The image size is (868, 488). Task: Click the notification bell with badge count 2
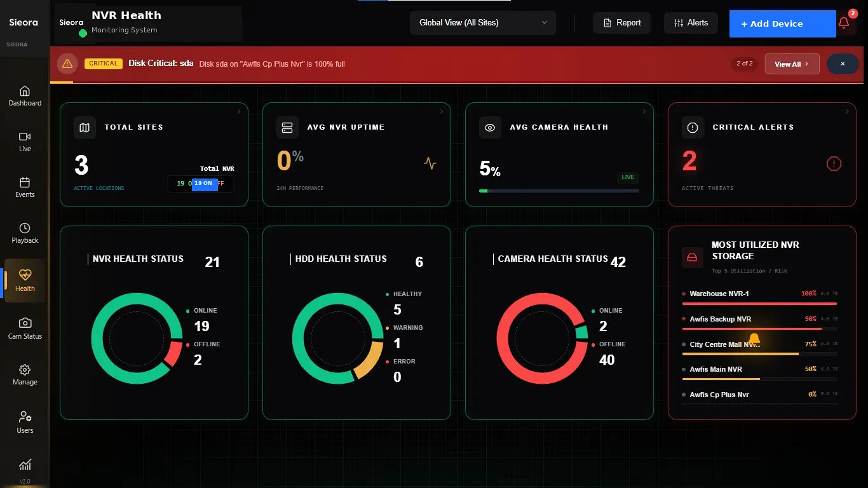[844, 22]
